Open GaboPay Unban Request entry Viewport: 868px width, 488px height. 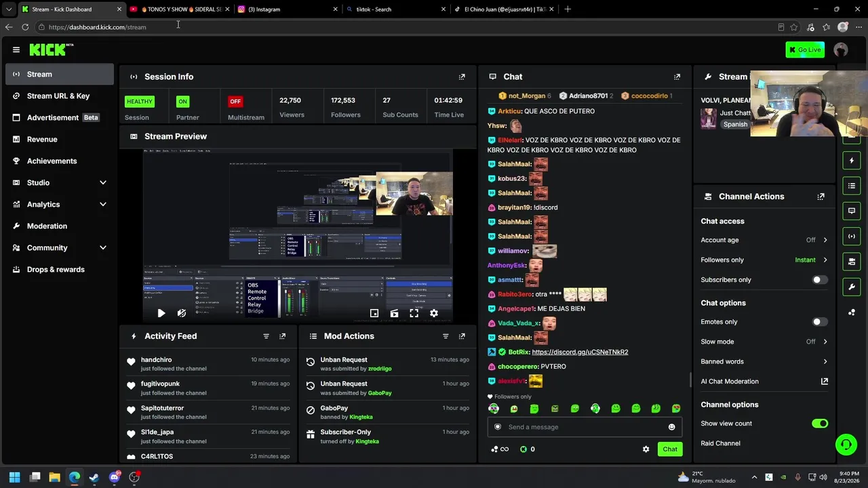pyautogui.click(x=387, y=388)
